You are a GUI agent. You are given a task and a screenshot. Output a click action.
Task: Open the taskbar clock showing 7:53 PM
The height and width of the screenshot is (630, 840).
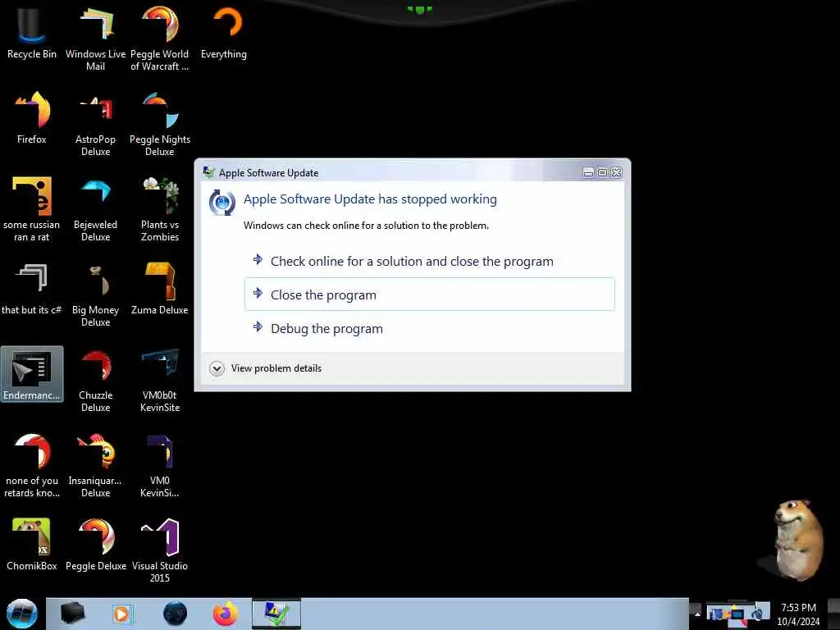[x=798, y=614]
